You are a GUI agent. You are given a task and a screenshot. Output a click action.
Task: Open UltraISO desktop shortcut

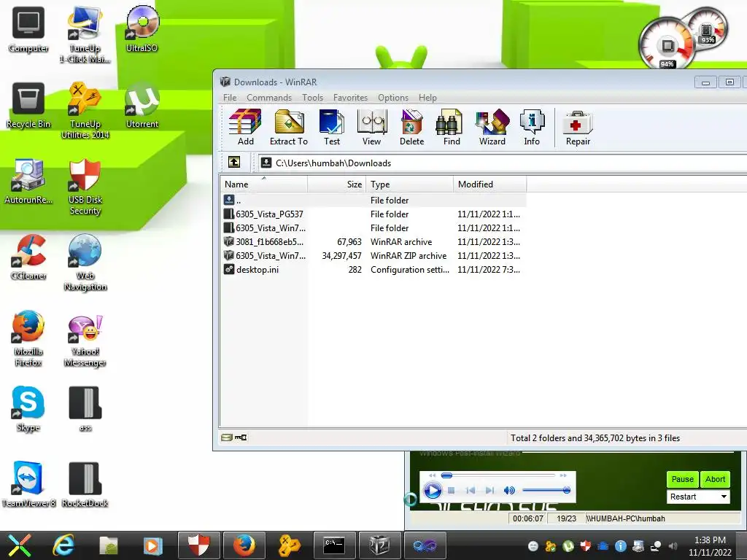[x=142, y=29]
